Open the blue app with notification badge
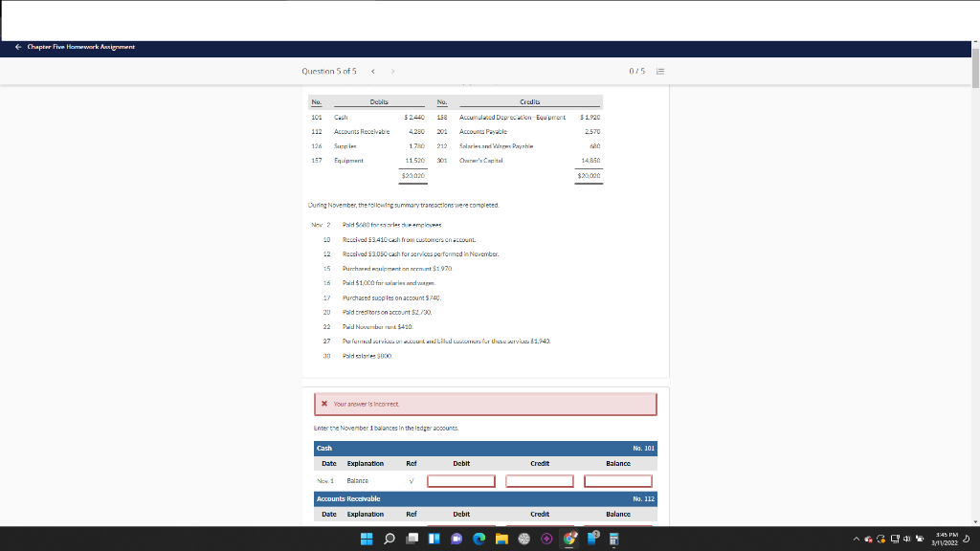The width and height of the screenshot is (980, 551). [591, 539]
